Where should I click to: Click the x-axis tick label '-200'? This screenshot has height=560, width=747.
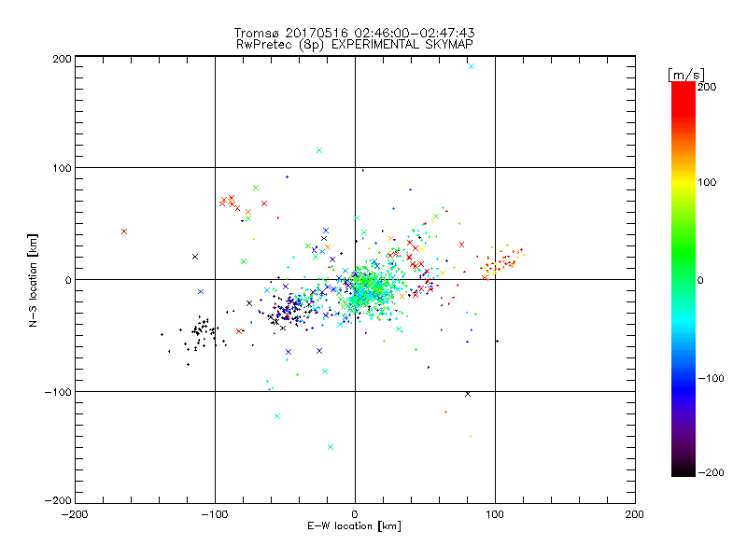click(75, 514)
